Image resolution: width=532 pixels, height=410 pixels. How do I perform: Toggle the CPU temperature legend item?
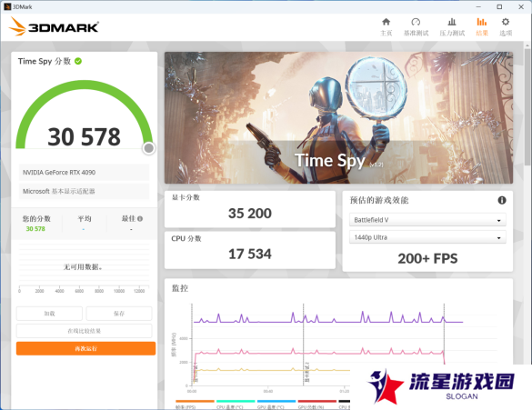[x=236, y=405]
